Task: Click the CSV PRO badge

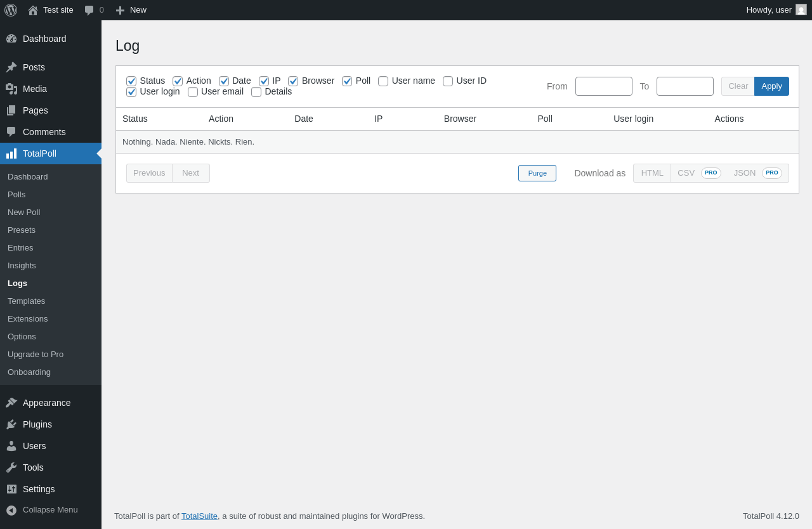Action: (711, 173)
